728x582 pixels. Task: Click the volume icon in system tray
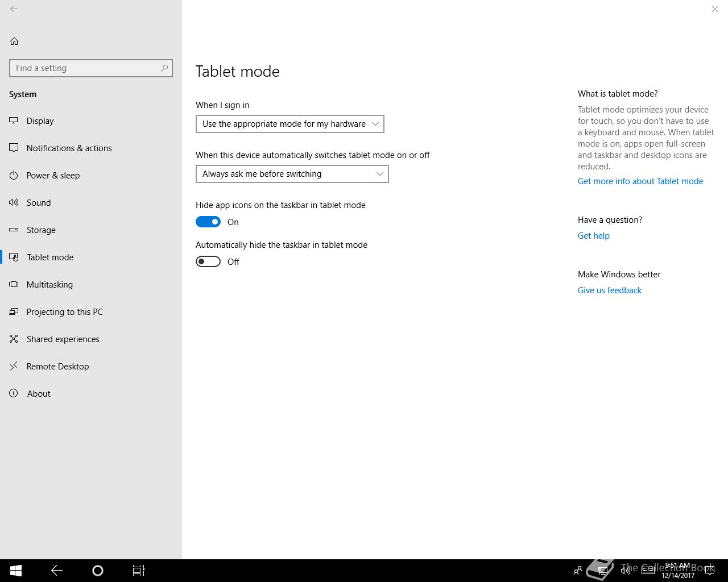(626, 571)
